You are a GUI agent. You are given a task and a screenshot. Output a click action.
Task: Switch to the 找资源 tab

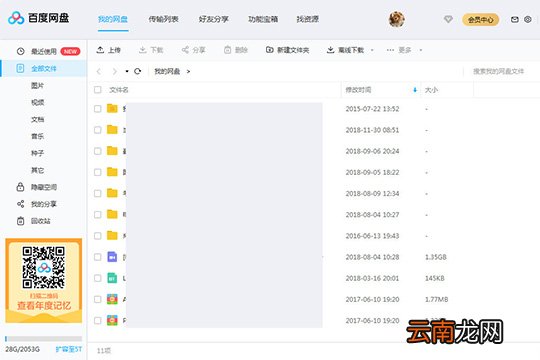308,19
